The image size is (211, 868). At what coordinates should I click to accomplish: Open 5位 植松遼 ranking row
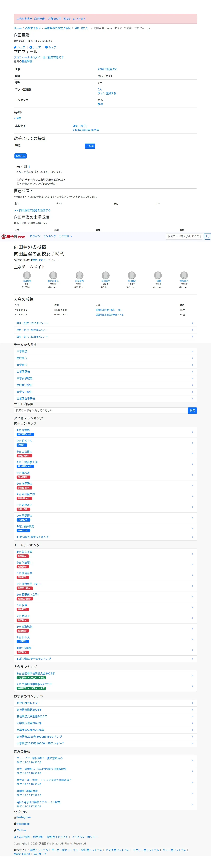tap(105, 475)
